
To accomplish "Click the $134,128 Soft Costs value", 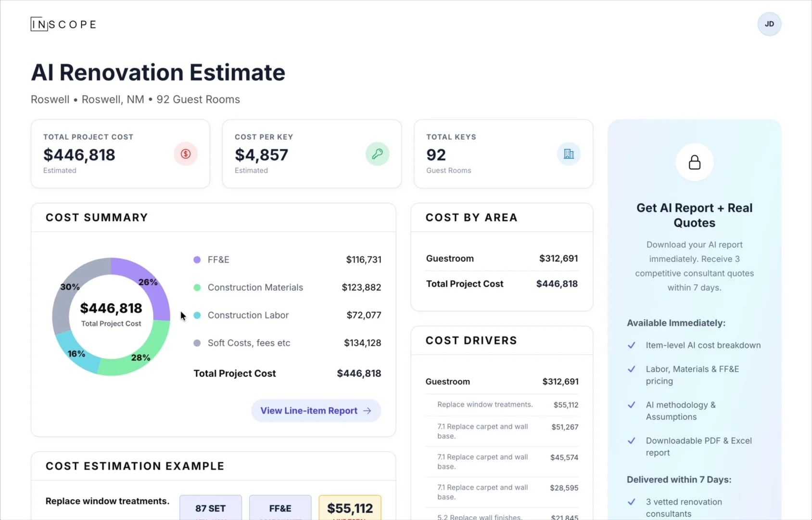I will pyautogui.click(x=363, y=343).
